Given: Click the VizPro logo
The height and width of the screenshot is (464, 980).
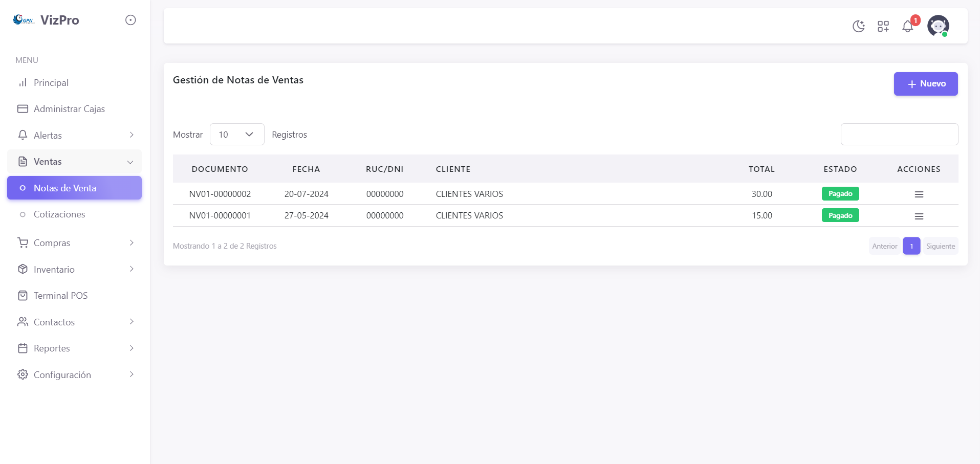Looking at the screenshot, I should tap(46, 20).
